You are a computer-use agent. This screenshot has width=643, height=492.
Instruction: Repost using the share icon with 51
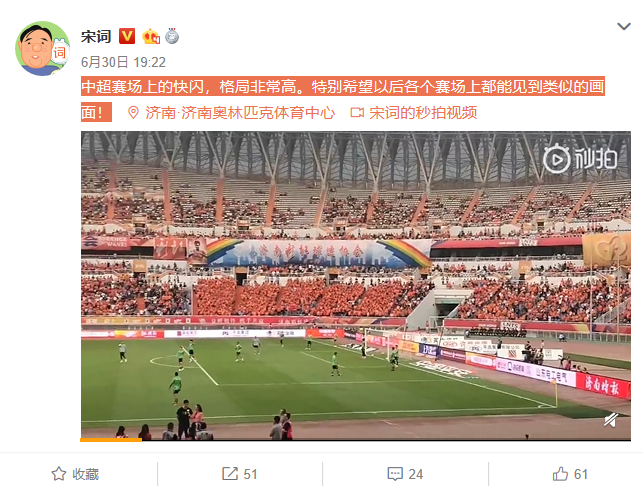(x=239, y=474)
